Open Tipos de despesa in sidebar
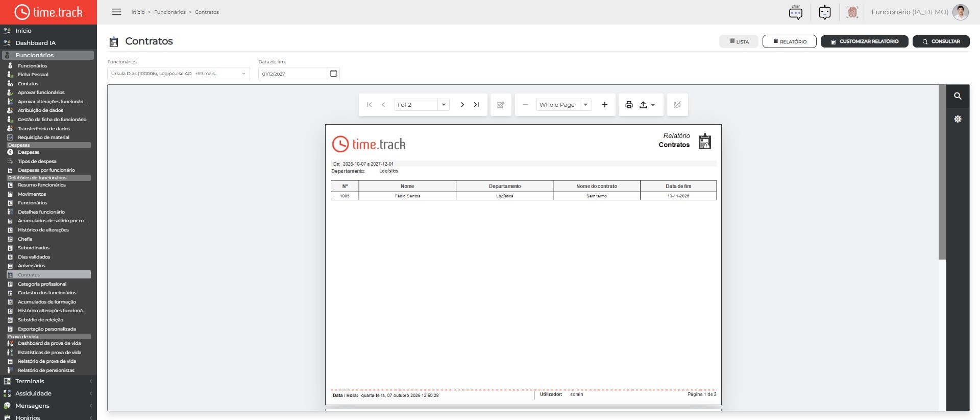The height and width of the screenshot is (420, 980). tap(37, 161)
